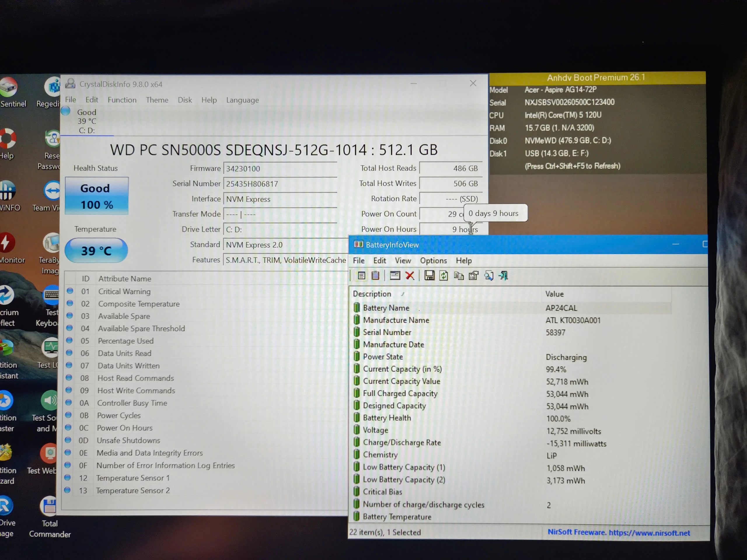Open the R-Drive Image desktop icon
Image resolution: width=747 pixels, height=560 pixels.
[x=7, y=517]
